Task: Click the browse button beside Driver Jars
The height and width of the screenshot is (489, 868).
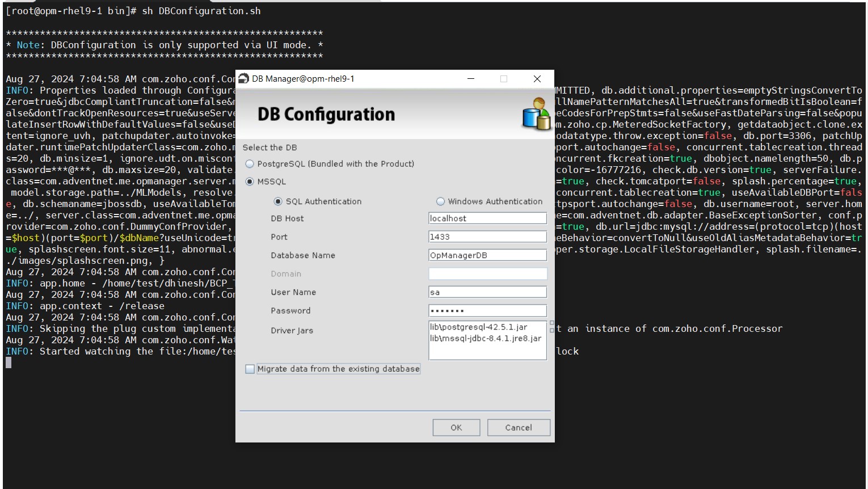Action: click(x=551, y=326)
